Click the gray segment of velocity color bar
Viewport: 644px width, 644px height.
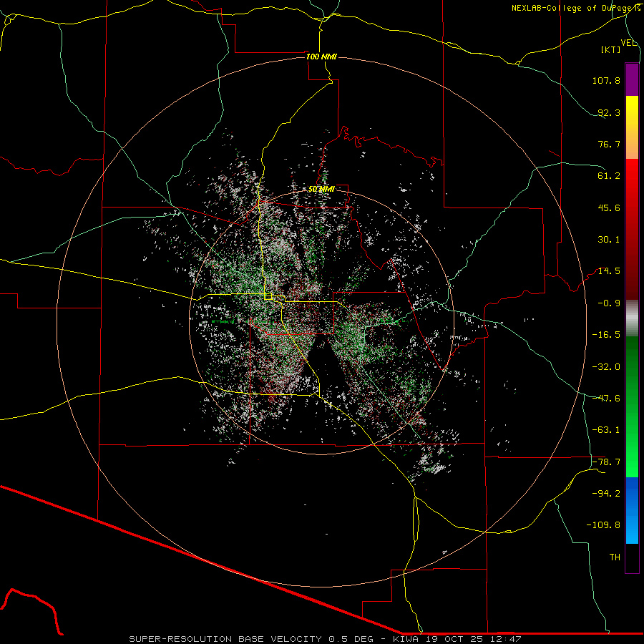pos(632,318)
